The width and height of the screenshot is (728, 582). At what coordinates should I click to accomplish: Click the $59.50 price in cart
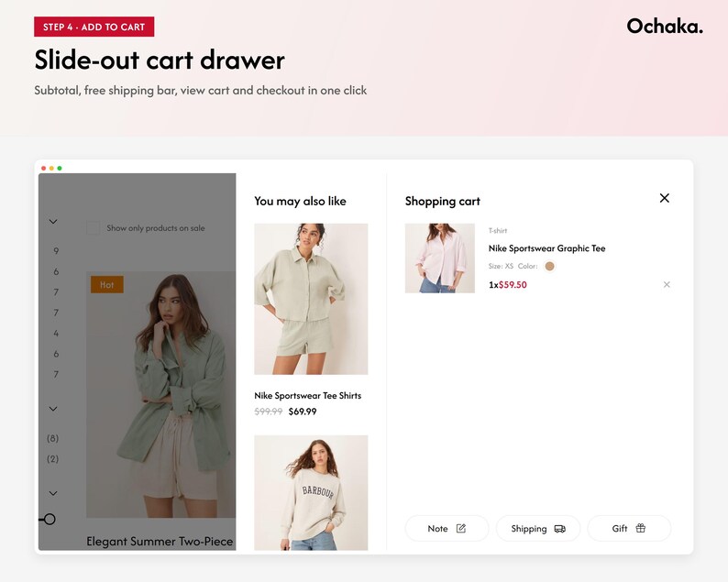coord(513,284)
